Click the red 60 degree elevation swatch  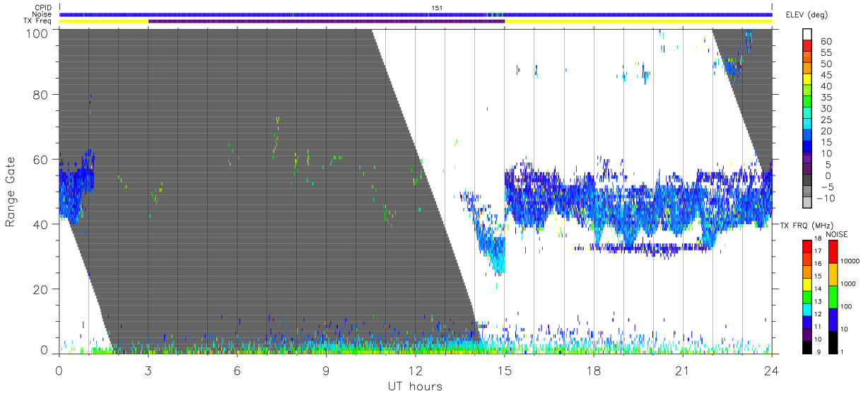click(x=807, y=45)
